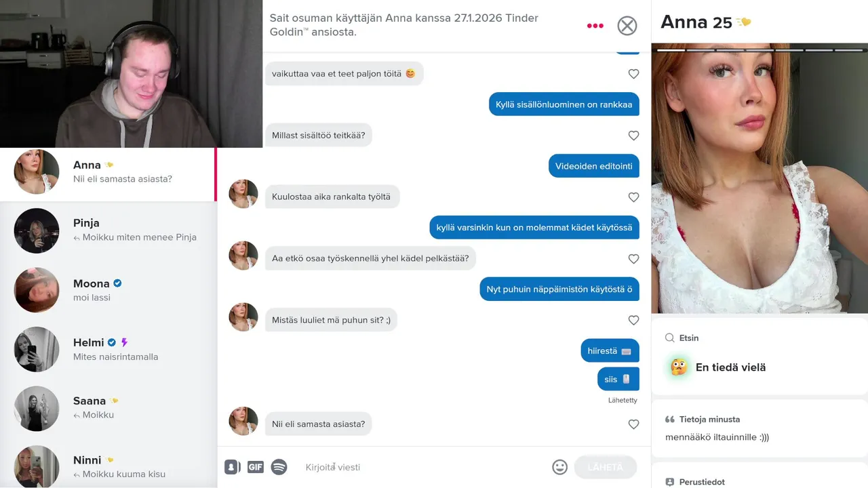This screenshot has height=488, width=868.
Task: Switch to the Saana conversation
Action: click(x=108, y=408)
